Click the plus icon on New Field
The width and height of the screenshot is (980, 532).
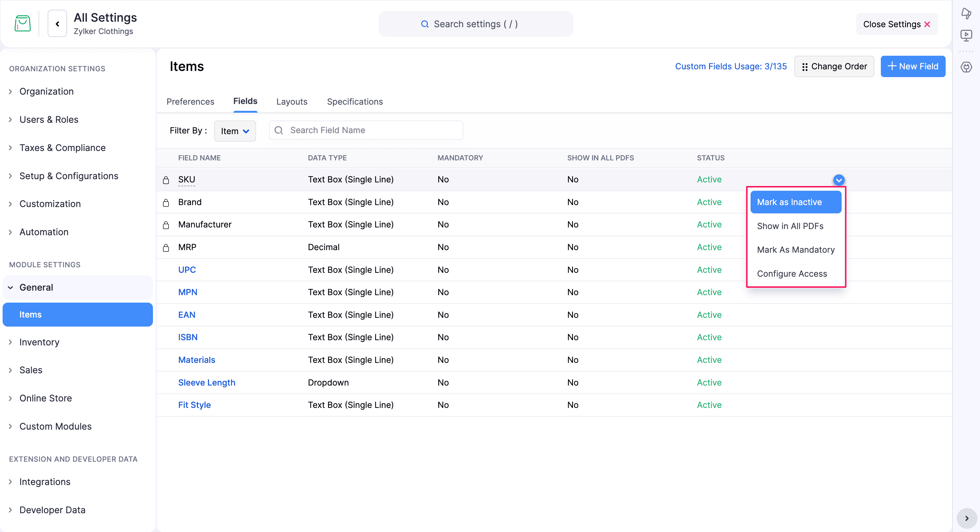[x=892, y=66]
